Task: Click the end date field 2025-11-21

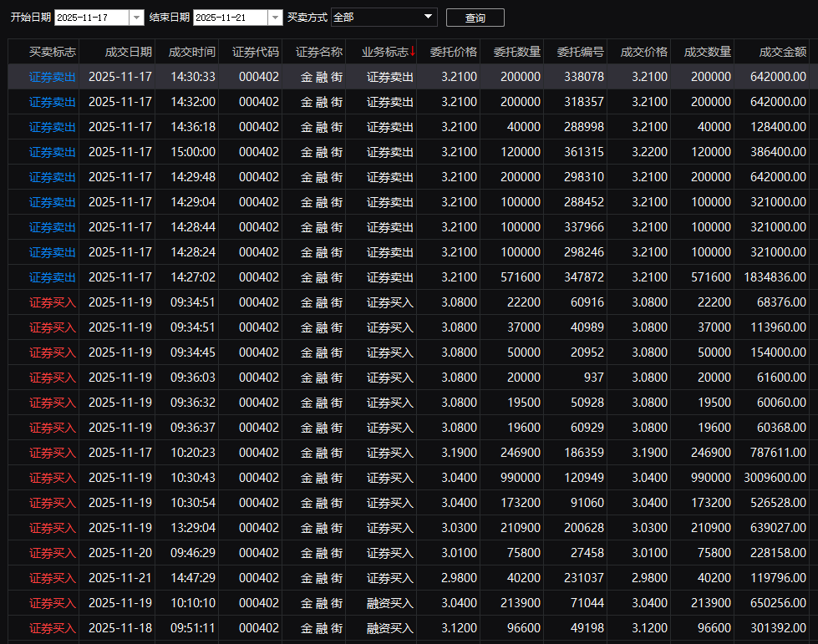Action: 231,18
